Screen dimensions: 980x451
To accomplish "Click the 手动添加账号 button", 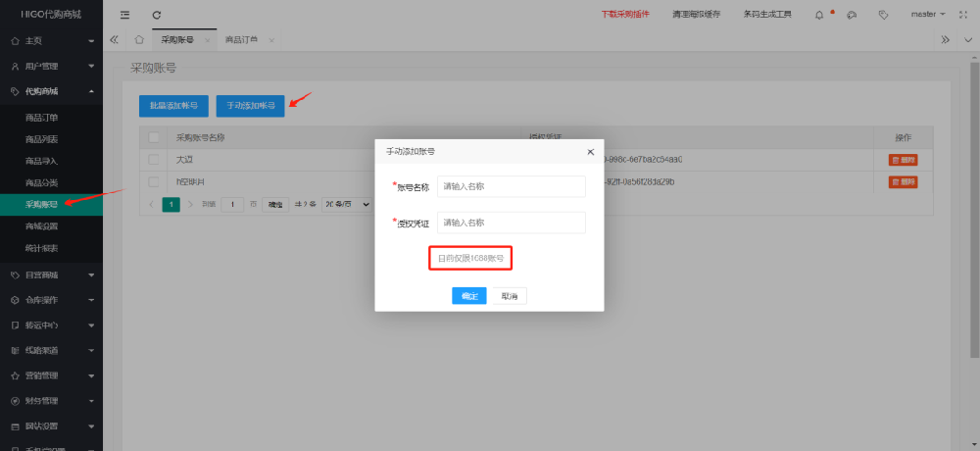I will 251,106.
